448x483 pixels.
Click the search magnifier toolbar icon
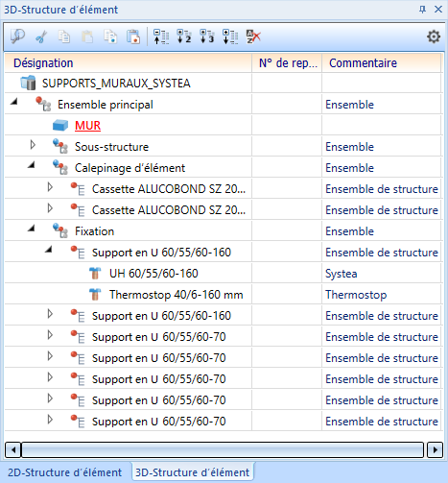coord(17,36)
